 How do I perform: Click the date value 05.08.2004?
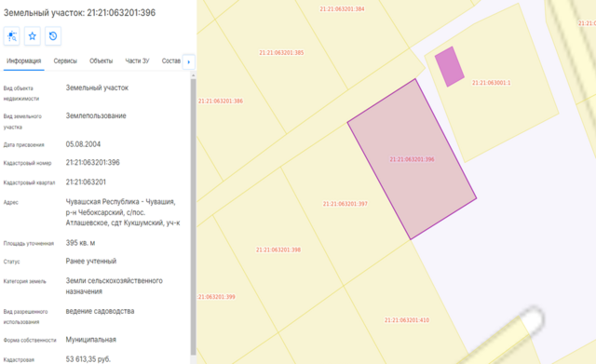[x=83, y=144]
